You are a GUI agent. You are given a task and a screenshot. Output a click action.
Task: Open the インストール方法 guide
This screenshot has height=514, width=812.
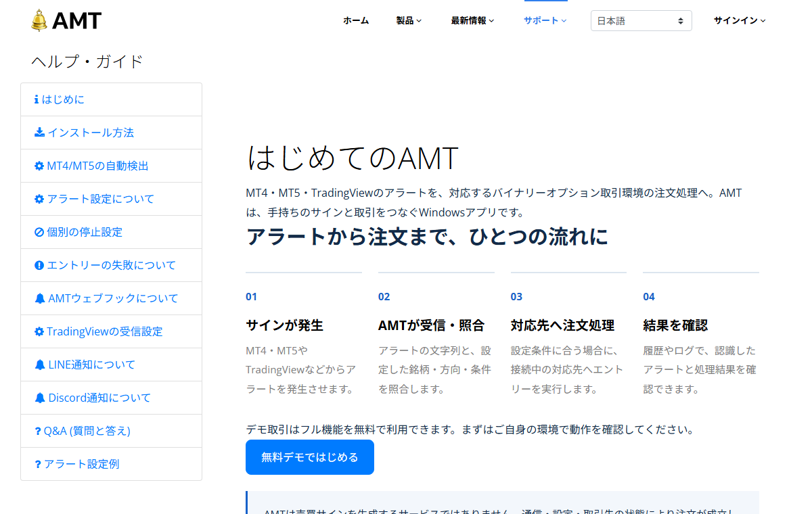coord(112,133)
